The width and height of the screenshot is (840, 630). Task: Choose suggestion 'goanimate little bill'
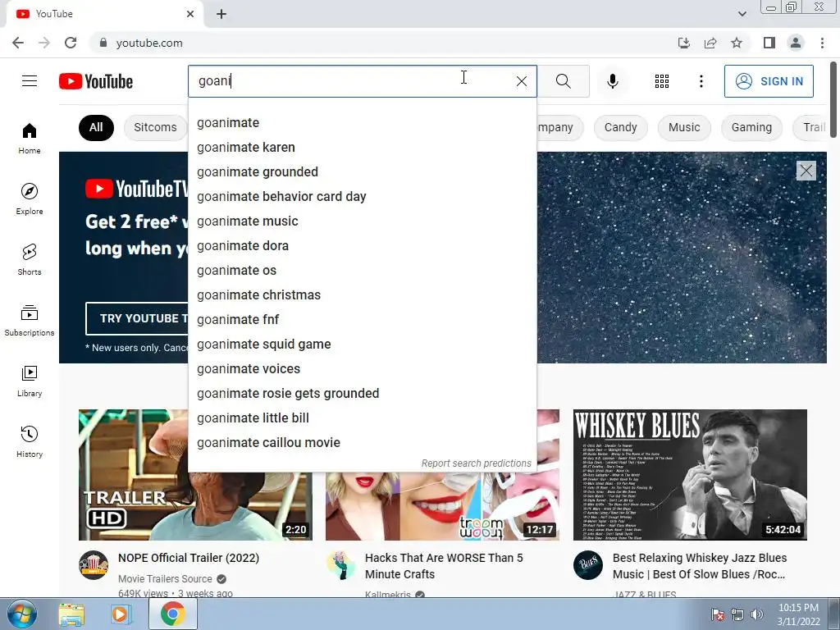(x=362, y=418)
